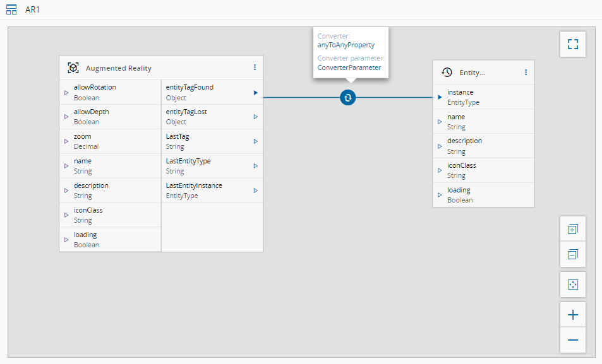The image size is (602, 364).
Task: Click the instance input port on Entity
Action: (x=440, y=97)
